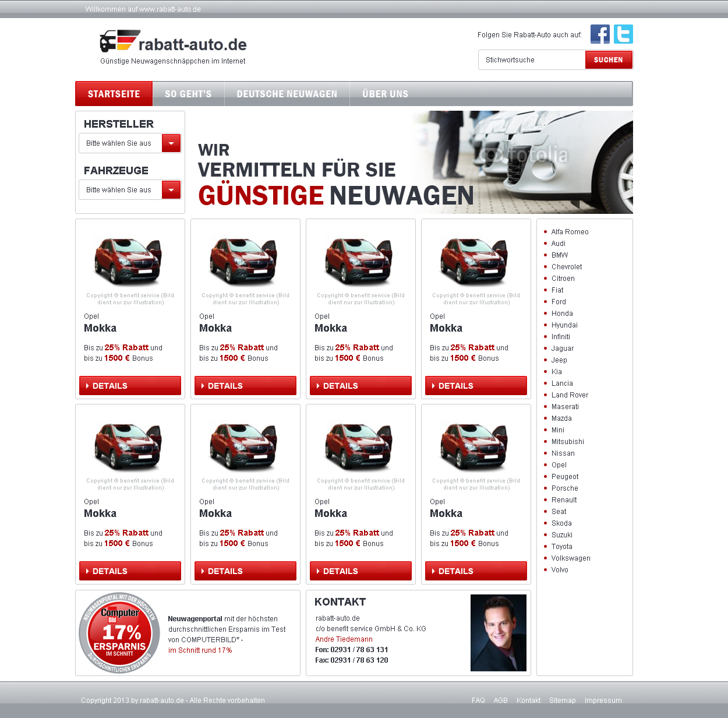Click the 'im Schnitt rund 17%' link
This screenshot has height=718, width=728.
point(200,650)
